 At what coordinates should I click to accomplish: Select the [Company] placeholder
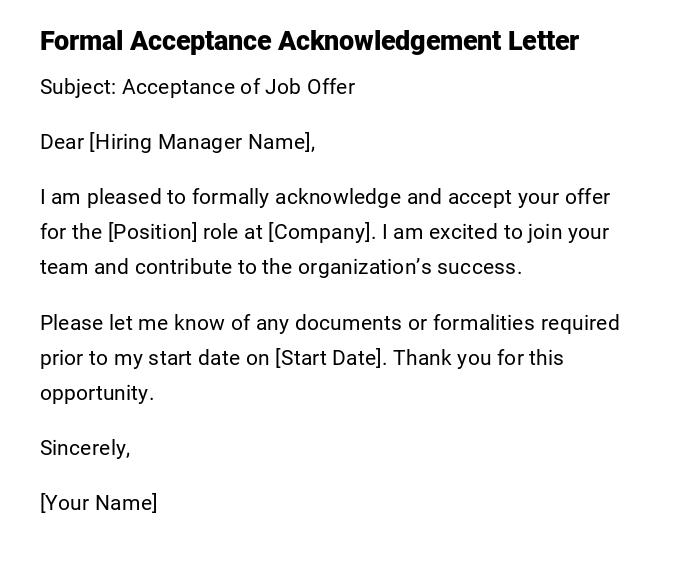[x=321, y=232]
